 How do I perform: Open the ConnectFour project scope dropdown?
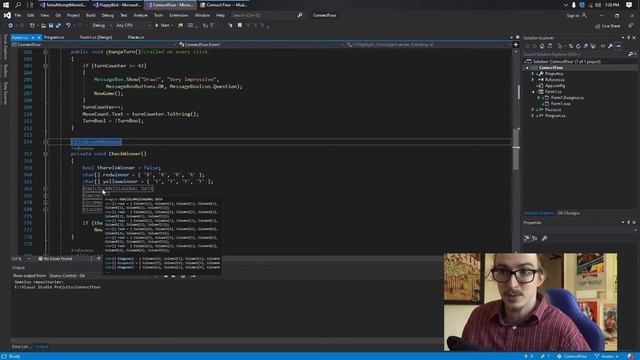[x=95, y=44]
